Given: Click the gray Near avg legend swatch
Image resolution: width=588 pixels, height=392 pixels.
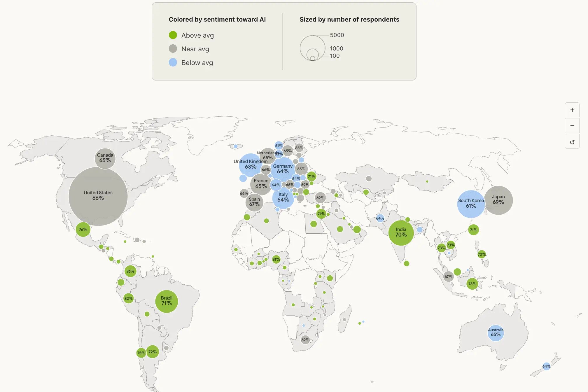Looking at the screenshot, I should click(x=173, y=49).
